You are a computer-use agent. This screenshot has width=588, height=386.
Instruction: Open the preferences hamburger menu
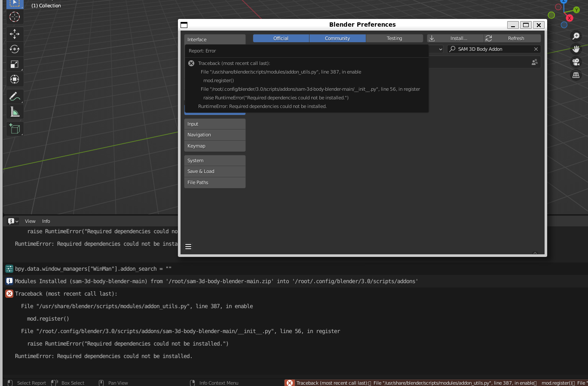[x=188, y=247]
